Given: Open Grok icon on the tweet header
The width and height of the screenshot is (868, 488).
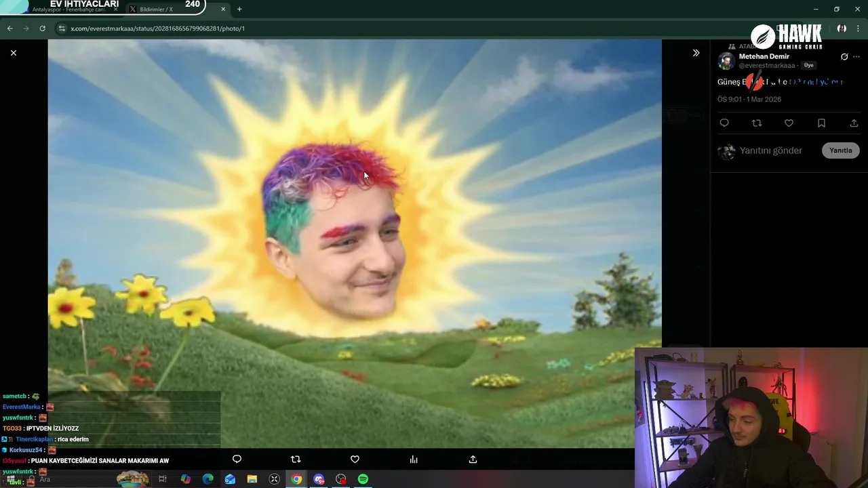Looking at the screenshot, I should pyautogui.click(x=844, y=57).
